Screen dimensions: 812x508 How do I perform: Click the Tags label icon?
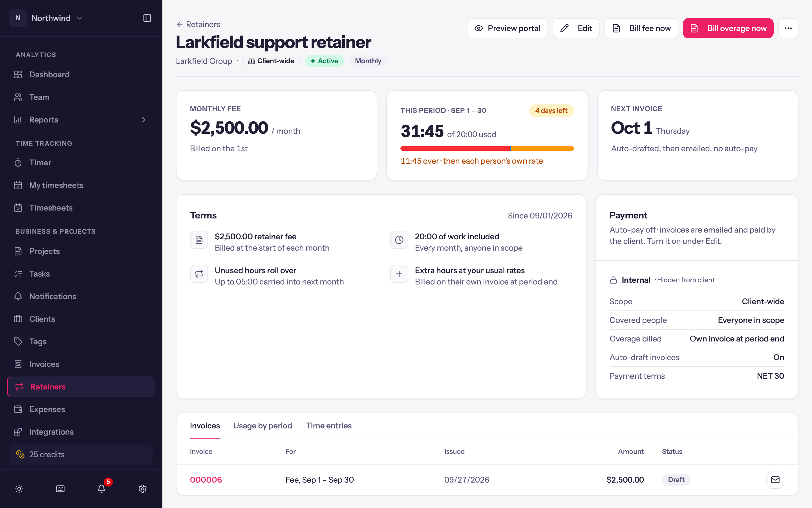pyautogui.click(x=18, y=341)
